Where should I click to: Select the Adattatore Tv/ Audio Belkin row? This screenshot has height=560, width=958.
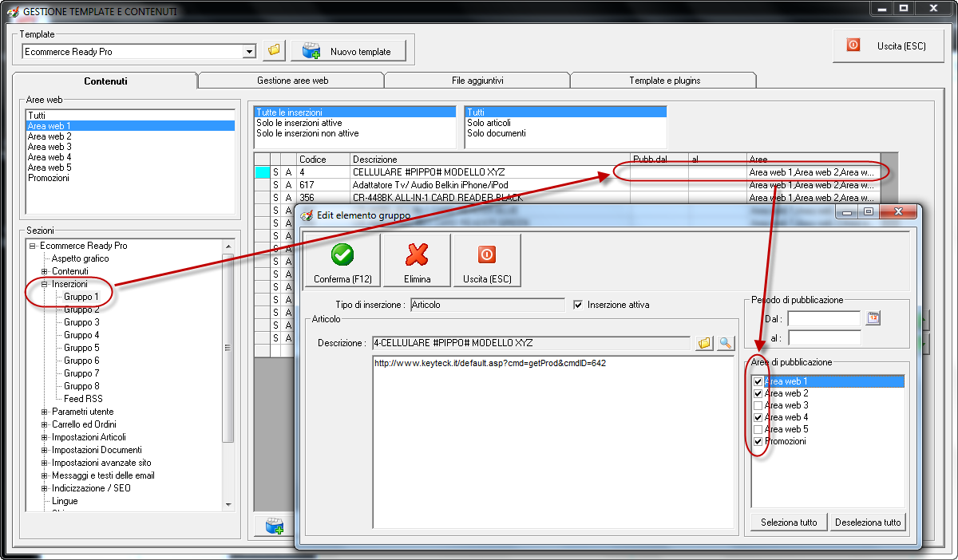[x=567, y=184]
